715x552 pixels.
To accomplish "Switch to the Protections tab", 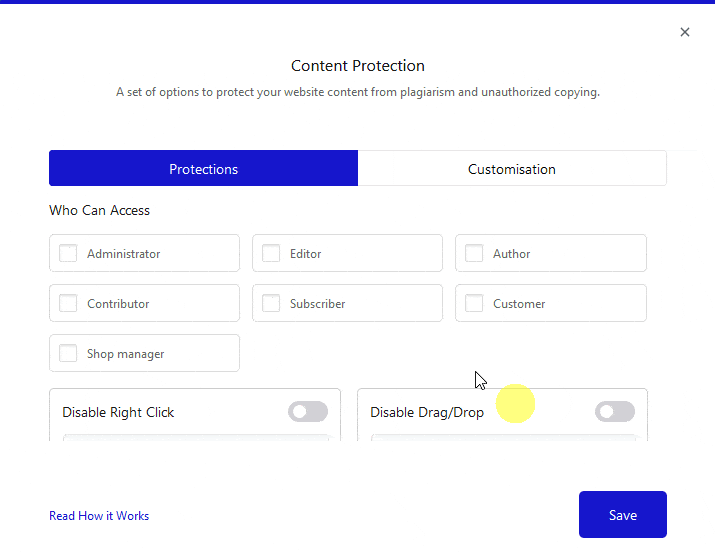I will coord(203,169).
